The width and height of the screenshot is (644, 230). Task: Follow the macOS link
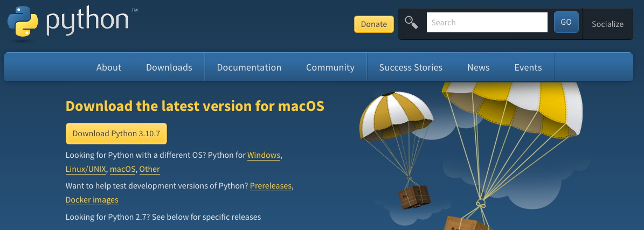coord(123,169)
